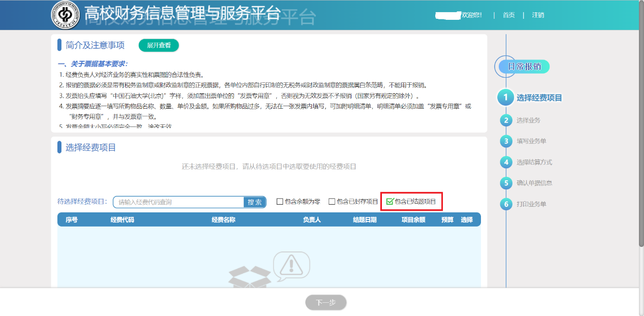Screen dimensions: 644x316
Task: Click step 1 circle icon in sidebar
Action: [x=505, y=98]
